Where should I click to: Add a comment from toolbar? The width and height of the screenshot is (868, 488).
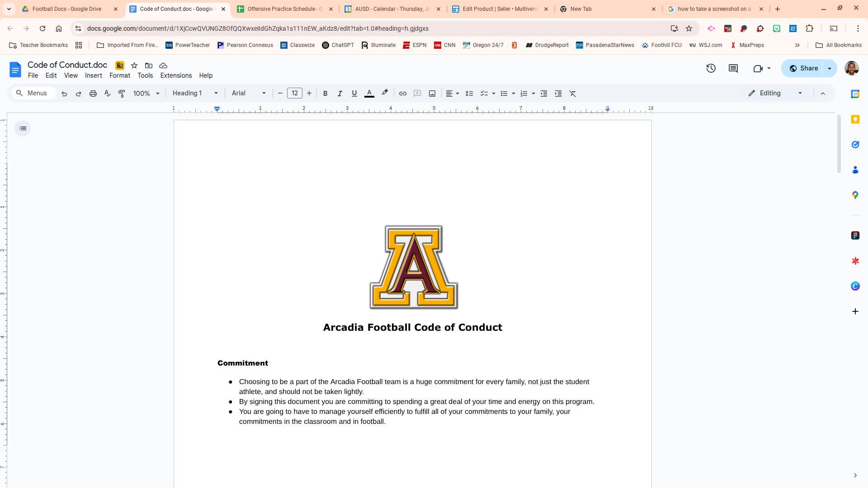[x=417, y=94]
